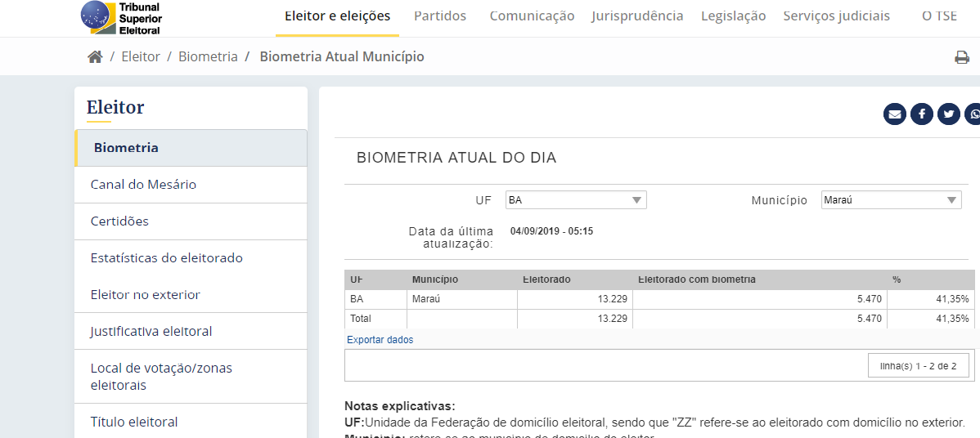Open Estatísticas do eleitorado sidebar item
Screen dimensions: 980x438
pos(166,258)
